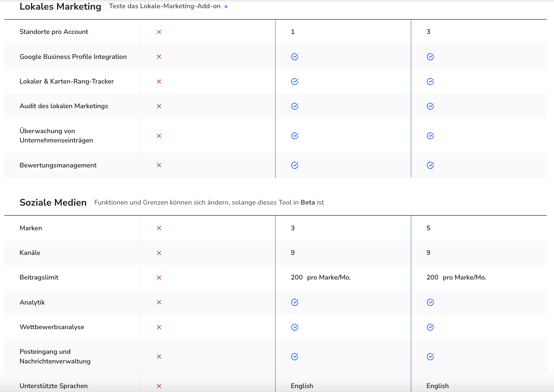Click last-column checkmark for Bewertungsmanagement
This screenshot has width=554, height=392.
coord(430,165)
